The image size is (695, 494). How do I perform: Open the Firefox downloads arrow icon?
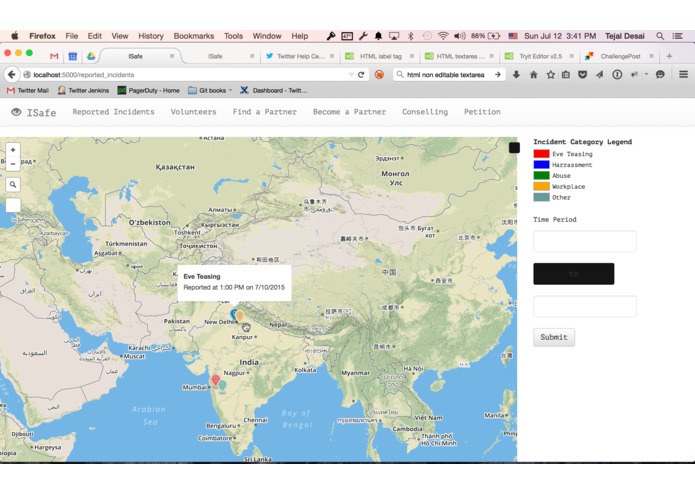[x=516, y=74]
